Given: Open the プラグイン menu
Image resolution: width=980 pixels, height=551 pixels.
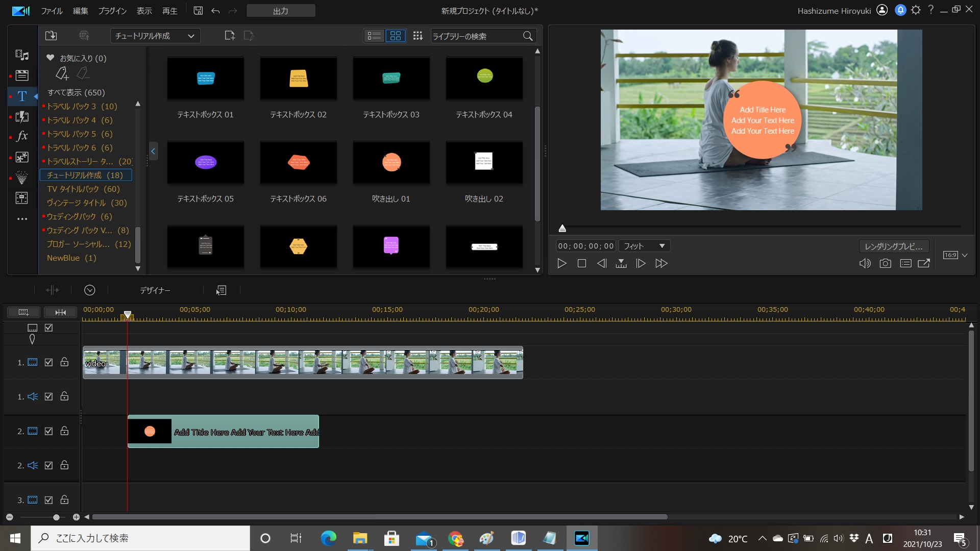Looking at the screenshot, I should (112, 11).
